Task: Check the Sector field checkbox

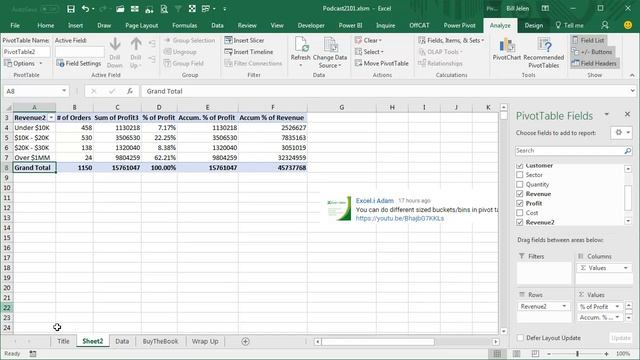Action: click(x=520, y=175)
